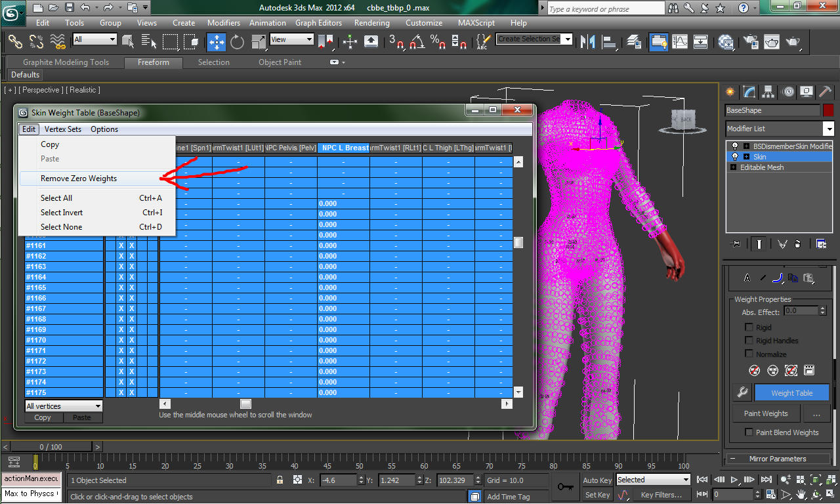Toggle the selection lock padlock icon

pyautogui.click(x=280, y=480)
